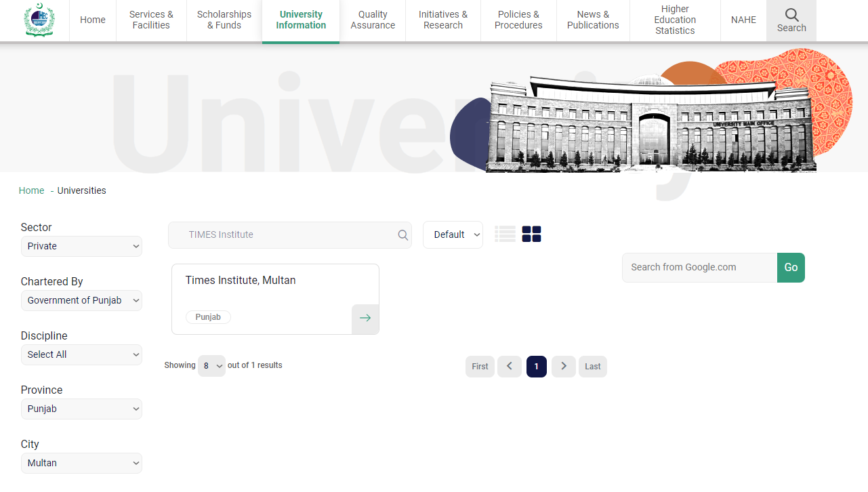Open Times Institute details via arrow
Viewport: 868px width, 492px height.
tap(365, 319)
